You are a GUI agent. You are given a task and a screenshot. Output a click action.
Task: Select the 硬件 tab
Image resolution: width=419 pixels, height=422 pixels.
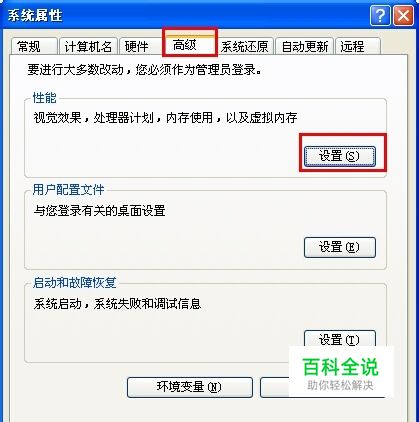(x=140, y=46)
